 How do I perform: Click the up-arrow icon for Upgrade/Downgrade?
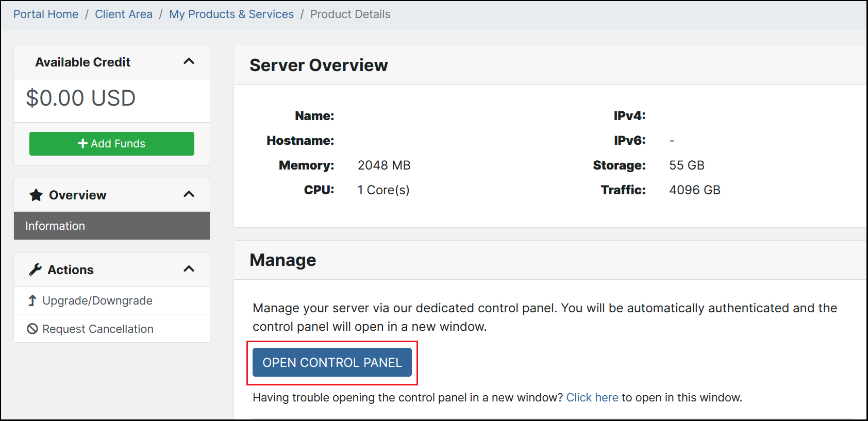[32, 300]
